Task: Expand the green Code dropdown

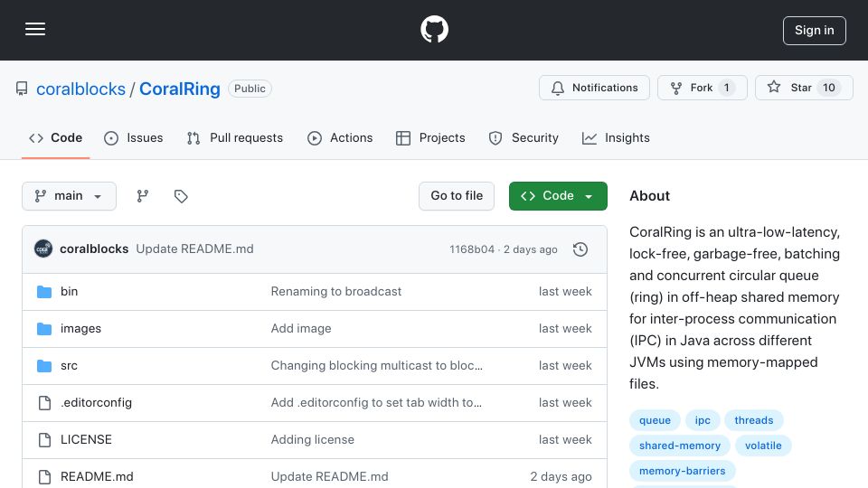Action: 558,196
